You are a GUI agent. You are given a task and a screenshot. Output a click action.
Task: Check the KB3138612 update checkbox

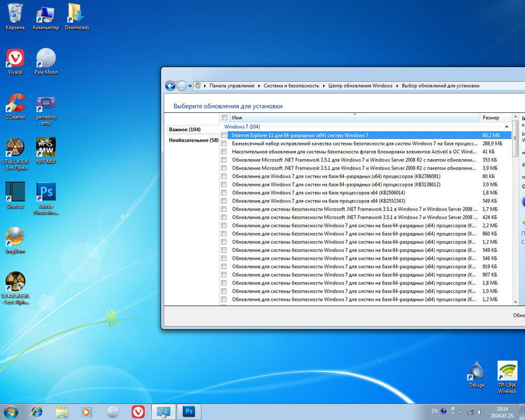224,185
